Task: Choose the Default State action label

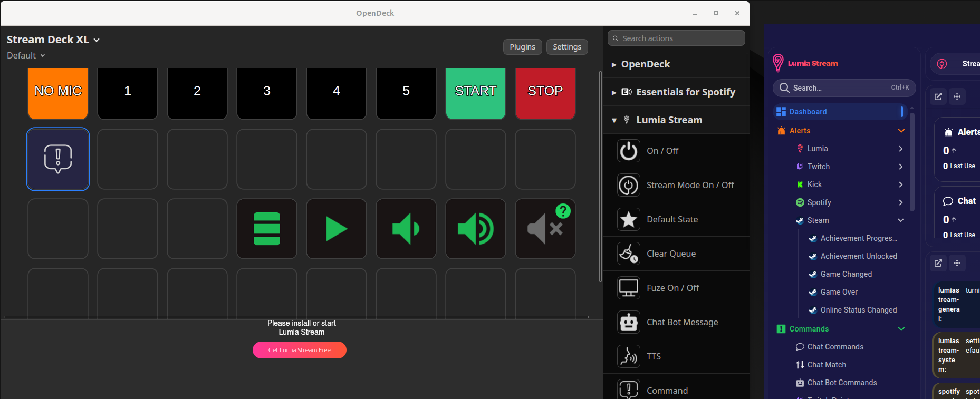Action: point(672,219)
